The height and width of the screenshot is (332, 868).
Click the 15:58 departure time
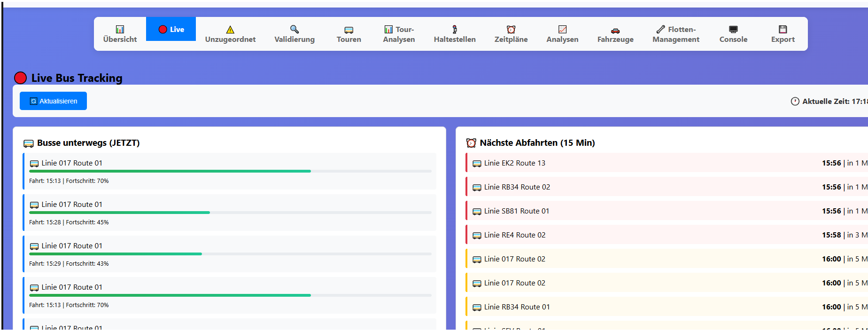831,235
